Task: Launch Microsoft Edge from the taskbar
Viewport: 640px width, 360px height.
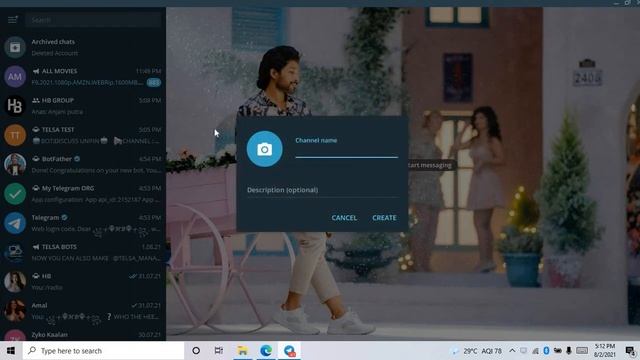Action: coord(266,351)
